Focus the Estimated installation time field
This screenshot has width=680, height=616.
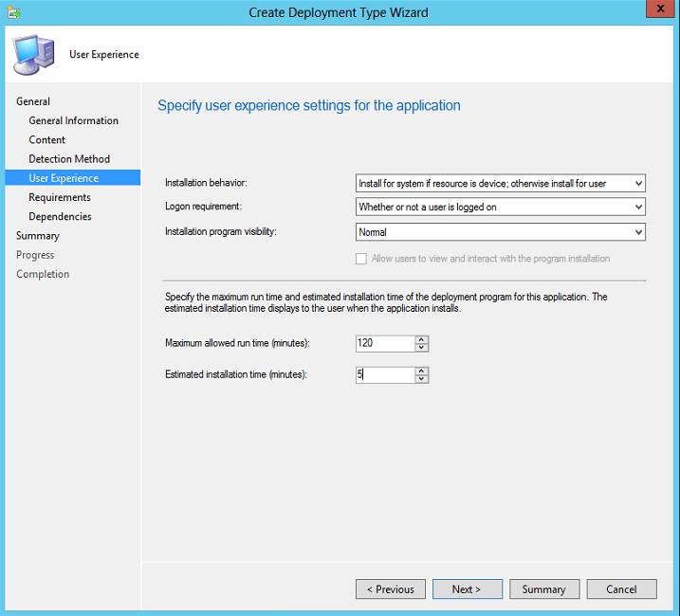coord(385,374)
